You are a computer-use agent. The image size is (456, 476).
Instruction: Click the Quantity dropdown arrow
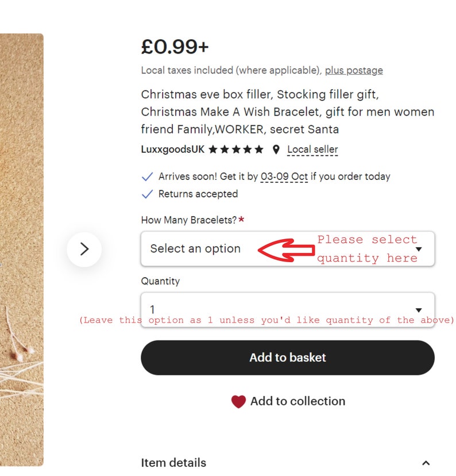pyautogui.click(x=419, y=310)
